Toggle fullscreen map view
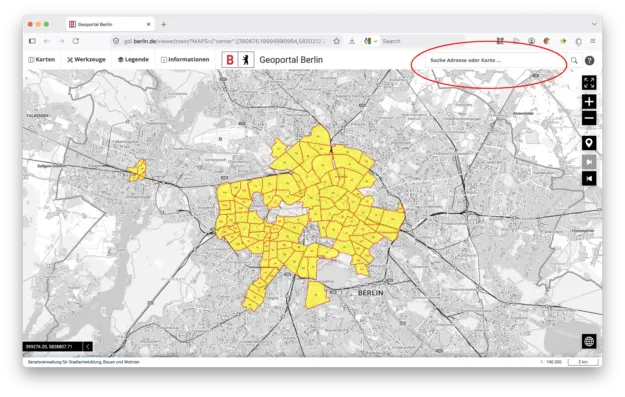 point(589,83)
